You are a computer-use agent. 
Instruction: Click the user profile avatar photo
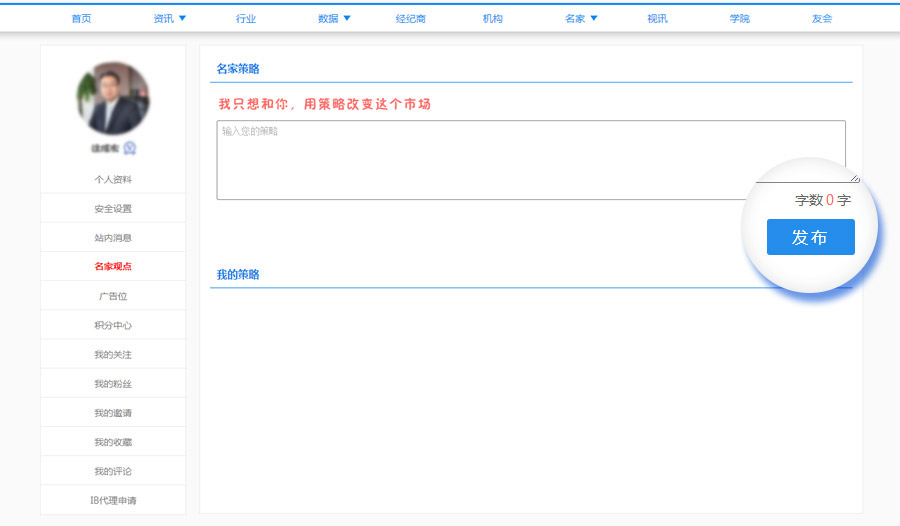point(113,98)
